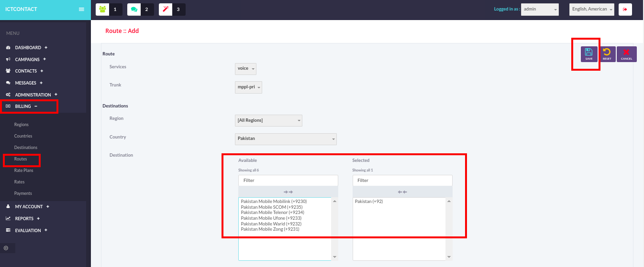The height and width of the screenshot is (267, 644).
Task: Open the logged-in user admin dropdown
Action: point(540,9)
